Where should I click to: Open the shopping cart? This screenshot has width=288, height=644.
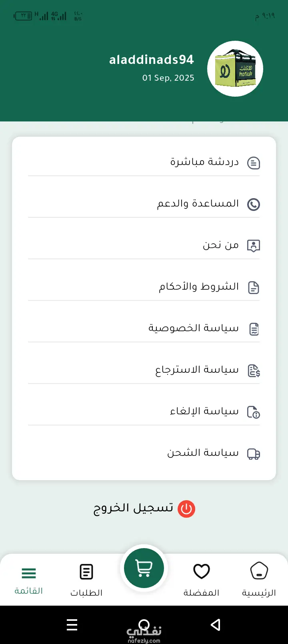[x=144, y=568]
